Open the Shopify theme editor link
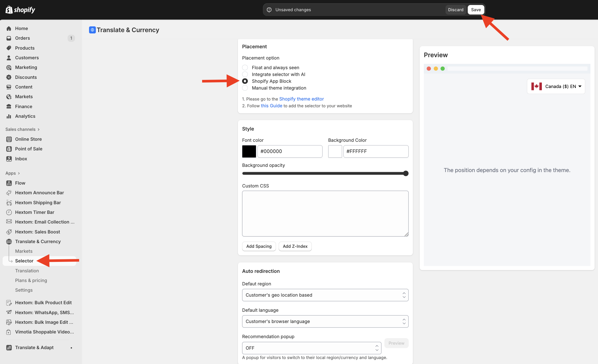This screenshot has height=364, width=598. (x=301, y=99)
